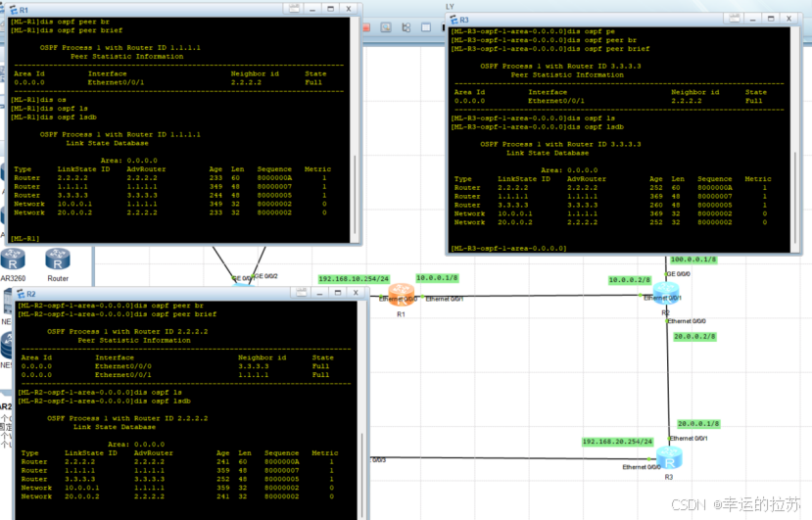Click the 10.0.0.2/8 address label
This screenshot has height=520, width=812.
(629, 280)
